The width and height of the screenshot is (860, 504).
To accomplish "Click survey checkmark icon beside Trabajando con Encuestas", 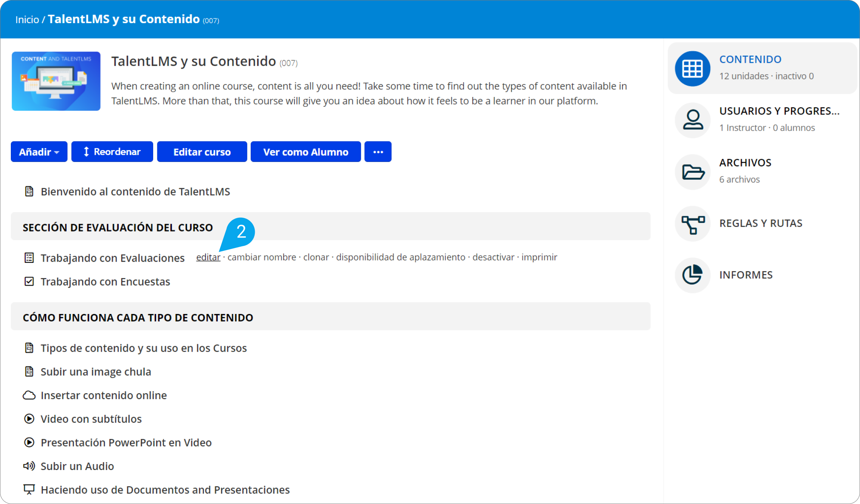I will pos(29,281).
